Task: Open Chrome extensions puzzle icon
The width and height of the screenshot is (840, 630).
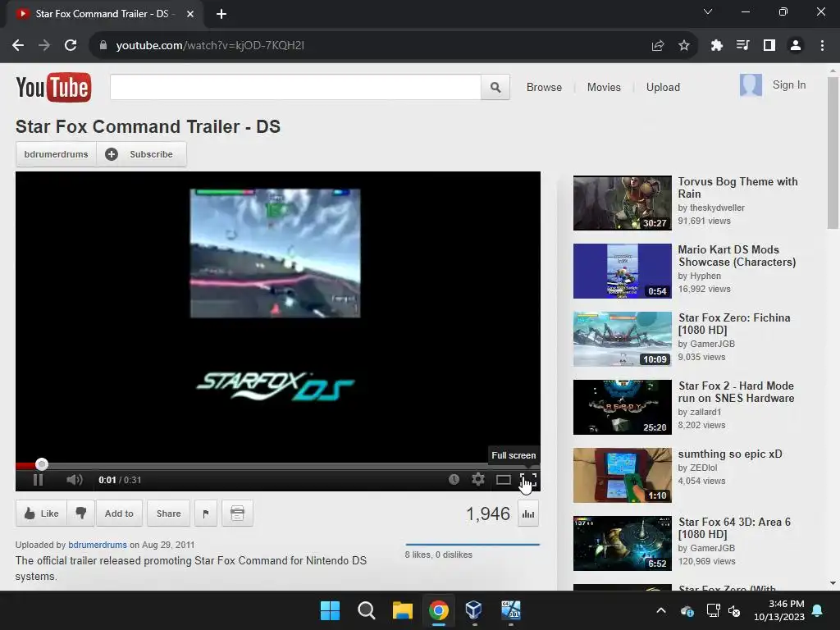Action: (x=717, y=46)
